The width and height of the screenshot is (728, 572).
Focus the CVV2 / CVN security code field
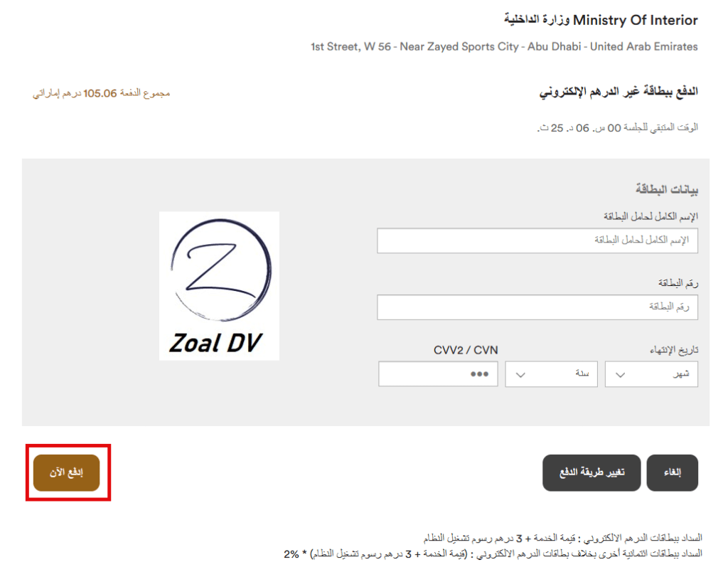(x=438, y=374)
